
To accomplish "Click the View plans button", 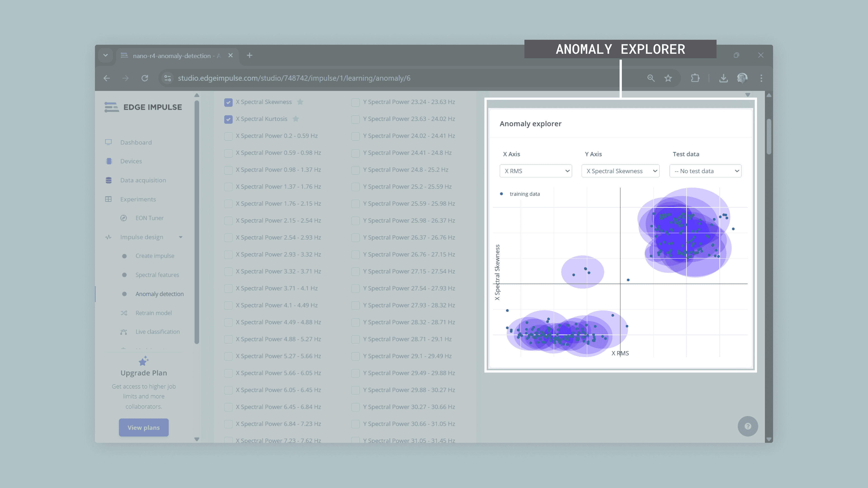I will tap(144, 427).
